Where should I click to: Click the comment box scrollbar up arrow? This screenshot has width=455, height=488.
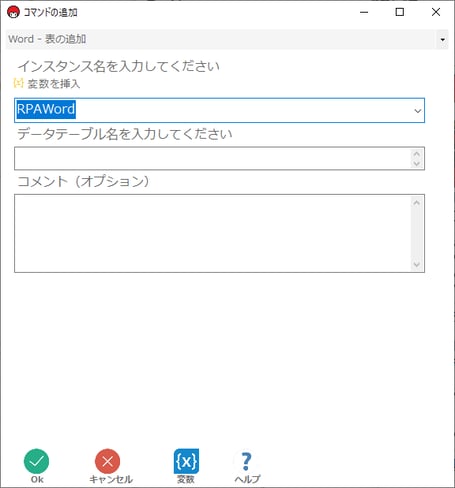(x=417, y=203)
